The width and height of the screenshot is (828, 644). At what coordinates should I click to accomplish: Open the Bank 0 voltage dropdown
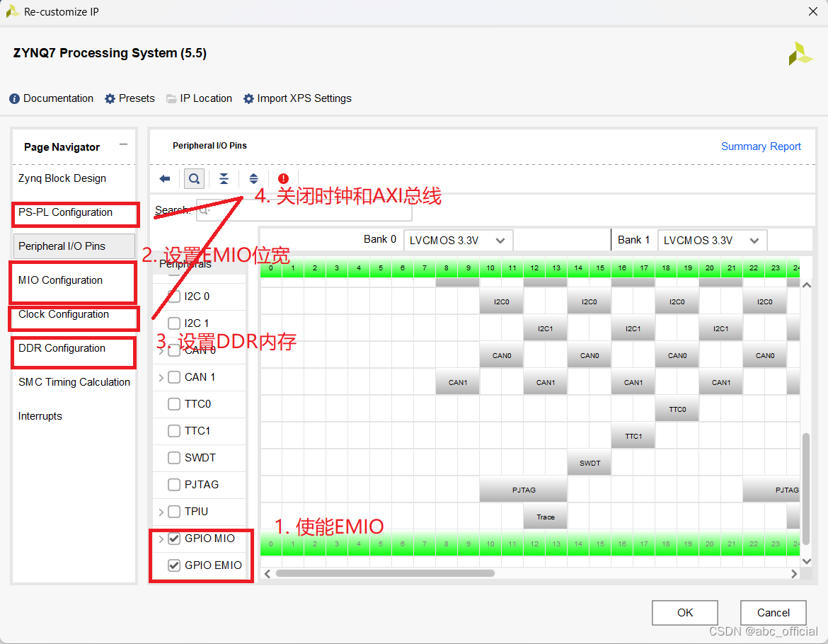[x=459, y=240]
